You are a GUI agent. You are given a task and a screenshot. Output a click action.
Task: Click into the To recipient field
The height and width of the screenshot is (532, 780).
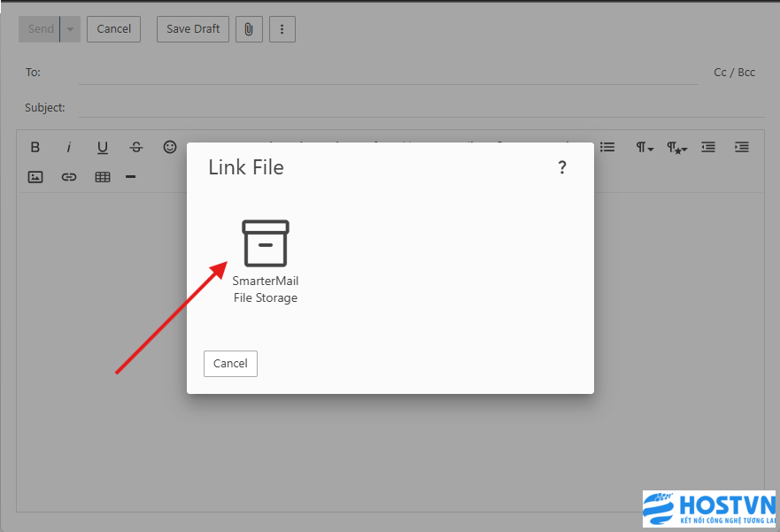[x=390, y=73]
